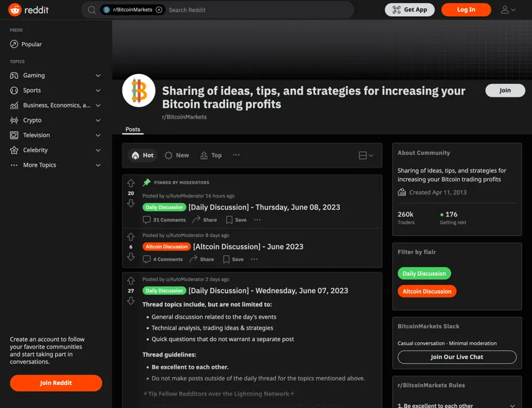The height and width of the screenshot is (408, 532).
Task: Expand the Sports topic chevron
Action: tap(98, 91)
